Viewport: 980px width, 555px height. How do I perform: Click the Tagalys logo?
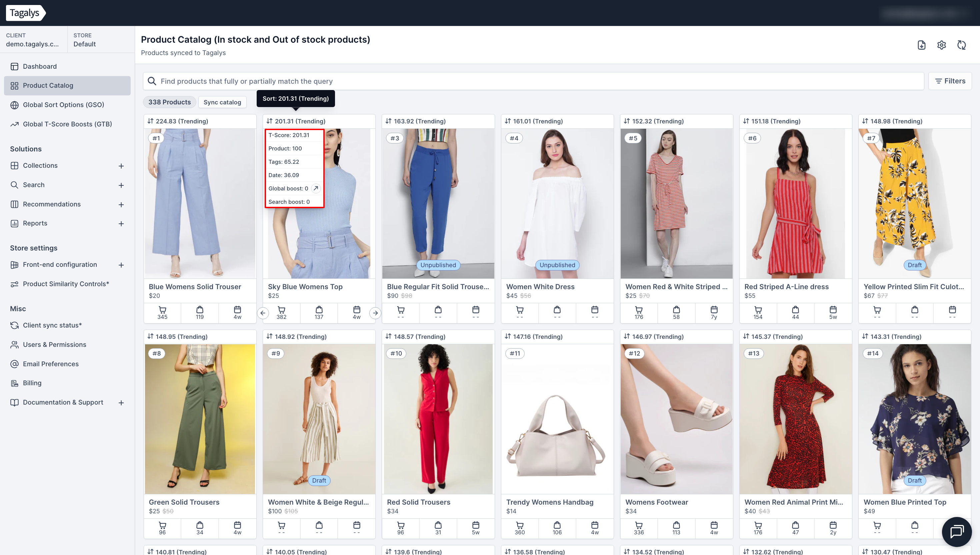pos(25,13)
